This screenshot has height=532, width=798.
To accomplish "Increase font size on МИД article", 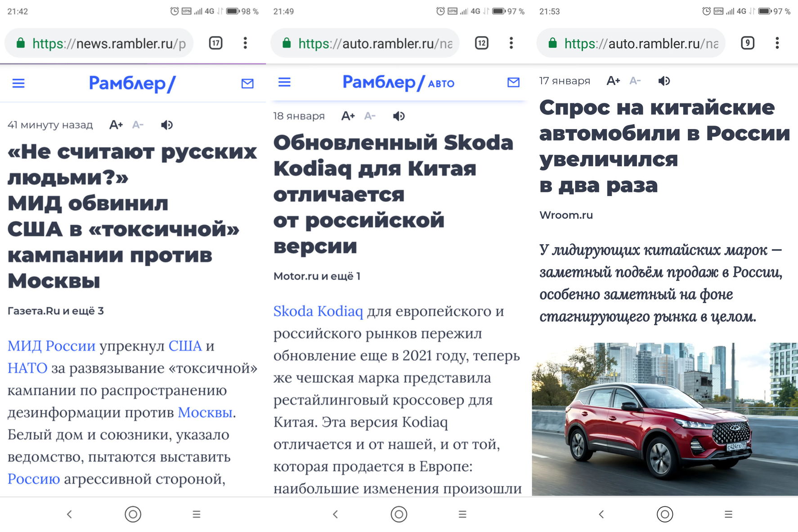I will [116, 125].
